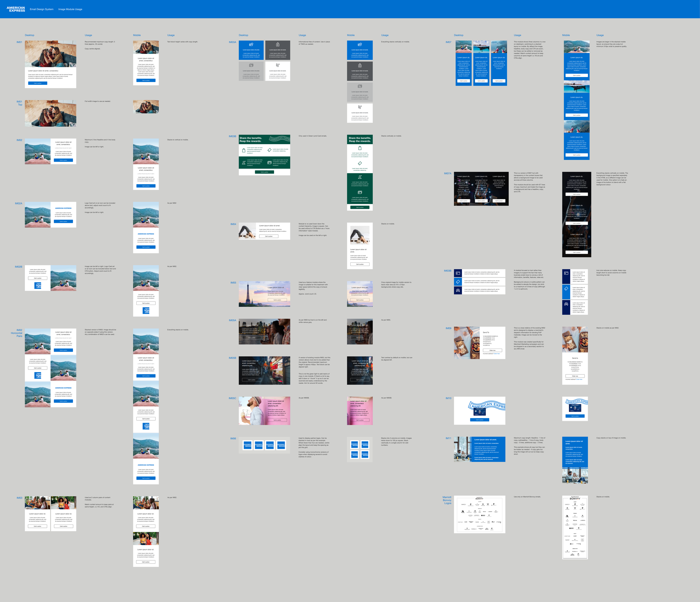The image size is (700, 602).
Task: Click 'Share the benefits.' heading in IM03B desktop
Action: click(x=251, y=138)
